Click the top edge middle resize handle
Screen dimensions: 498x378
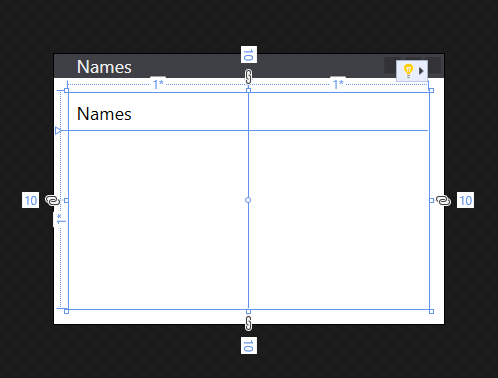pos(248,90)
